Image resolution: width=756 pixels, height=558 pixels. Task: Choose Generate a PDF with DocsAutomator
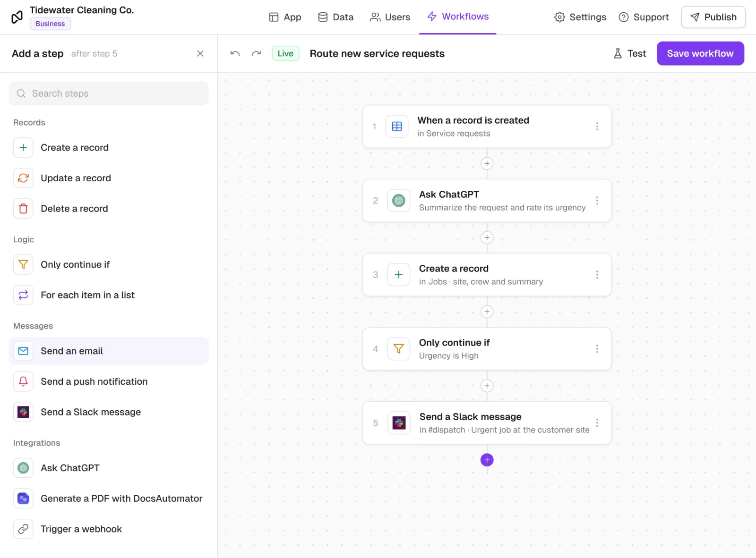(109, 499)
